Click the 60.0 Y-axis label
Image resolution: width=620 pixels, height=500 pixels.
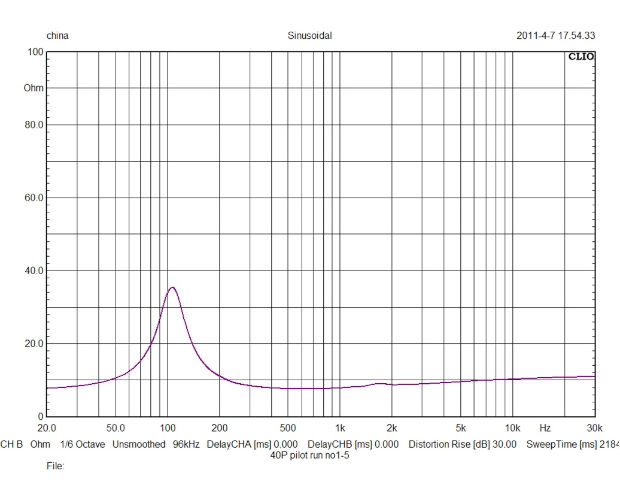34,198
